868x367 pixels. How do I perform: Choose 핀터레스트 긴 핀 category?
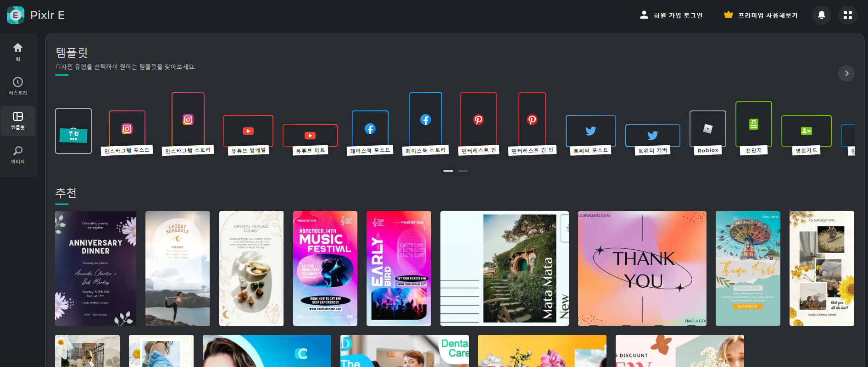(532, 124)
